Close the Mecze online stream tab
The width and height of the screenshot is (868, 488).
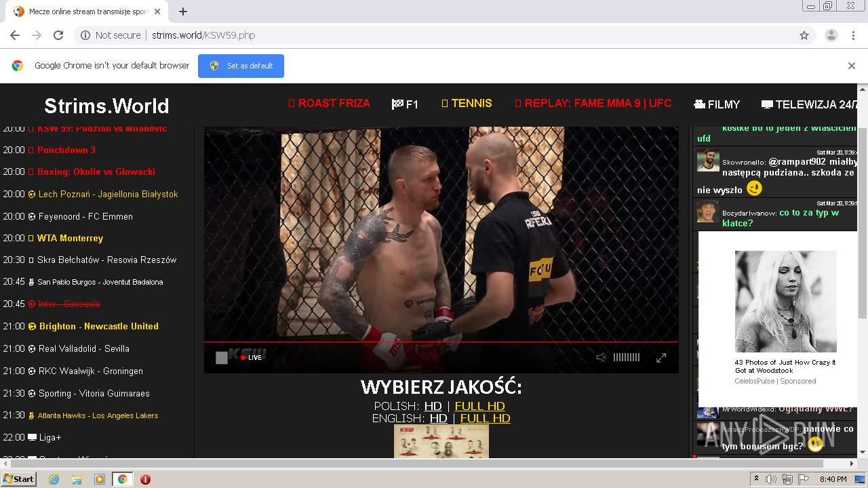click(x=158, y=12)
